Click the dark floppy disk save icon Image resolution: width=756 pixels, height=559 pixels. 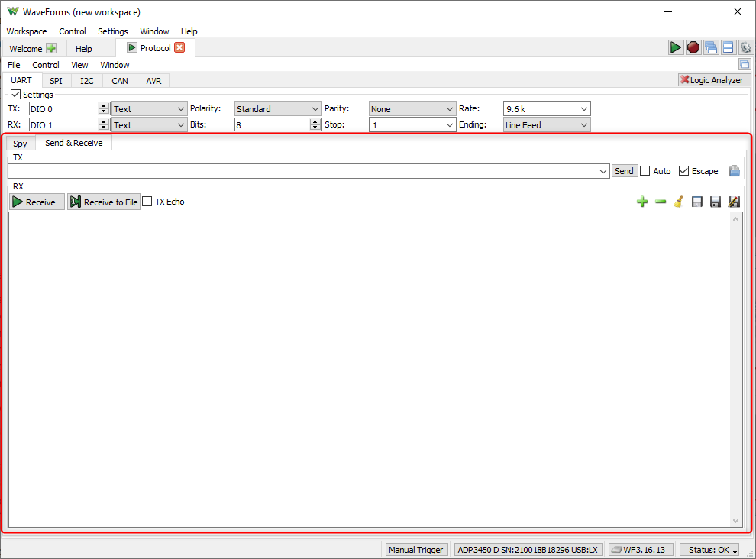click(716, 202)
